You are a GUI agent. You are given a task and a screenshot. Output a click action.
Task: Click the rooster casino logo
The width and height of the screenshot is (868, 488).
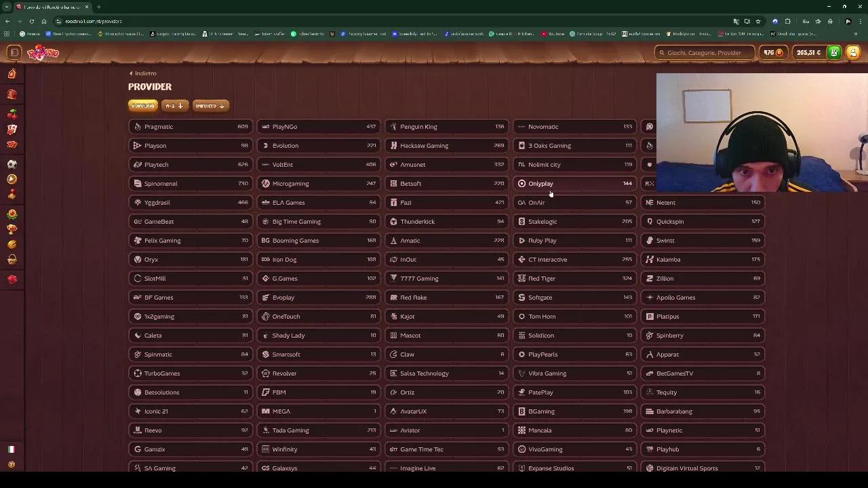point(43,52)
